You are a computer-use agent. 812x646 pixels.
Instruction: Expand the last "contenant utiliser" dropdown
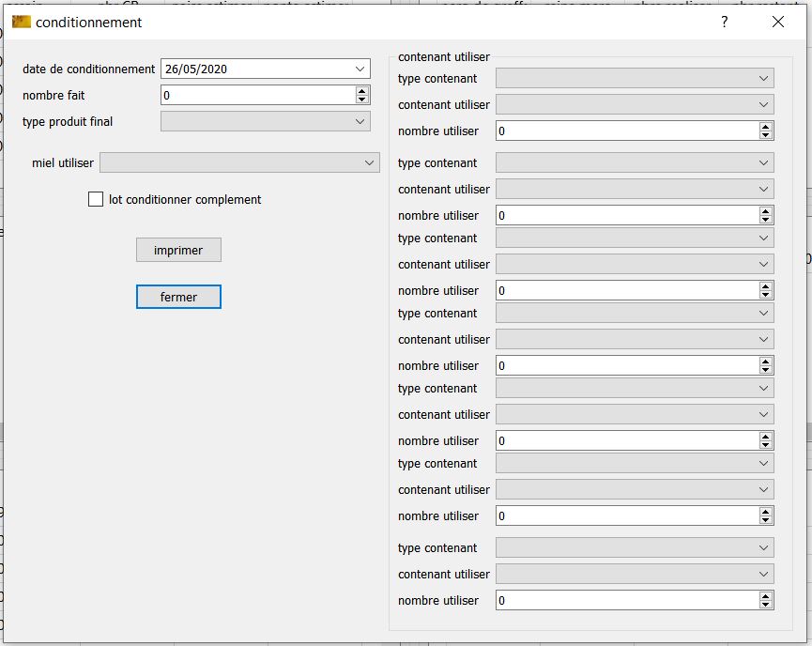coord(764,575)
